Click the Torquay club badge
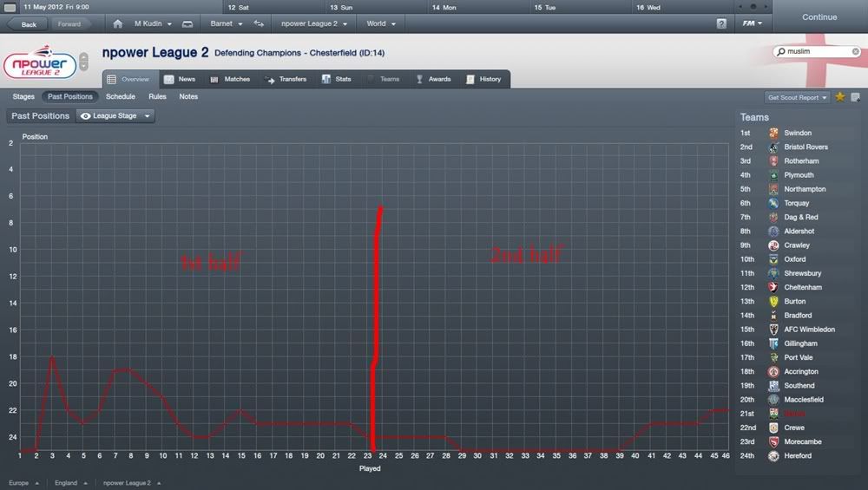 (x=773, y=203)
